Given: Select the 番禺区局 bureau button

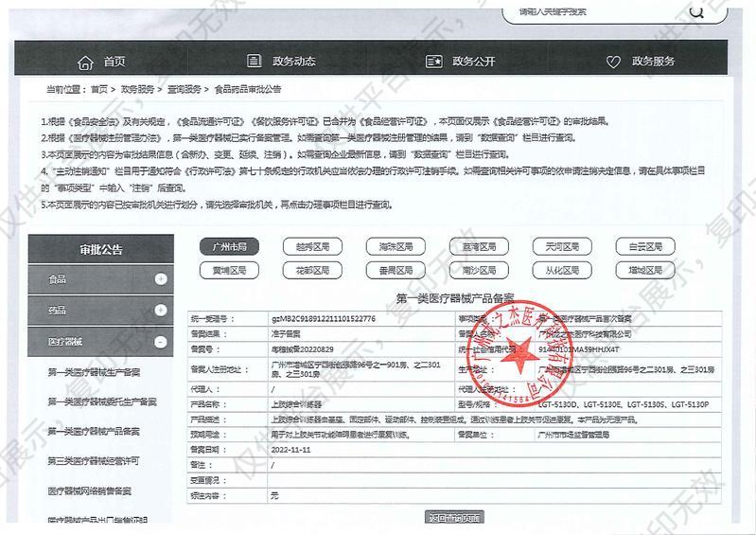Looking at the screenshot, I should (x=396, y=270).
